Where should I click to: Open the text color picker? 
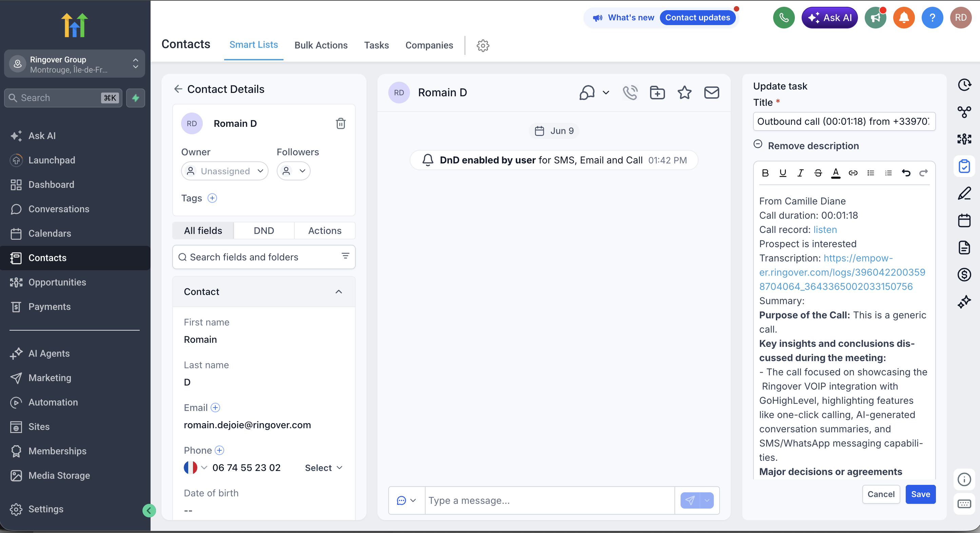[x=836, y=173]
